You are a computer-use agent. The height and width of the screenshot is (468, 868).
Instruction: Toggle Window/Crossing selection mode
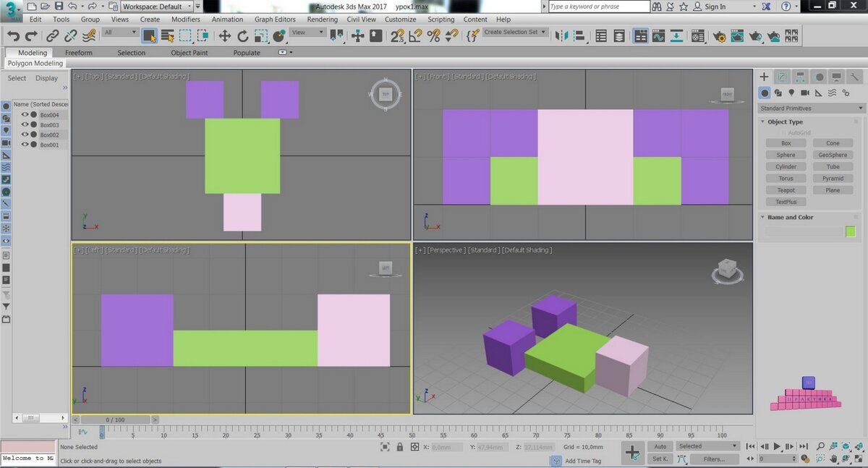pos(203,35)
